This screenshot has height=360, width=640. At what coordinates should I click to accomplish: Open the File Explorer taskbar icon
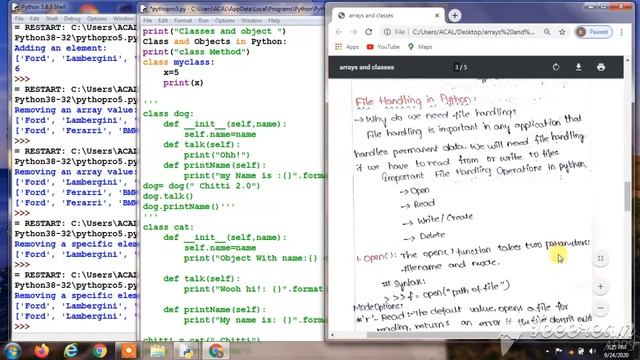coord(158,351)
